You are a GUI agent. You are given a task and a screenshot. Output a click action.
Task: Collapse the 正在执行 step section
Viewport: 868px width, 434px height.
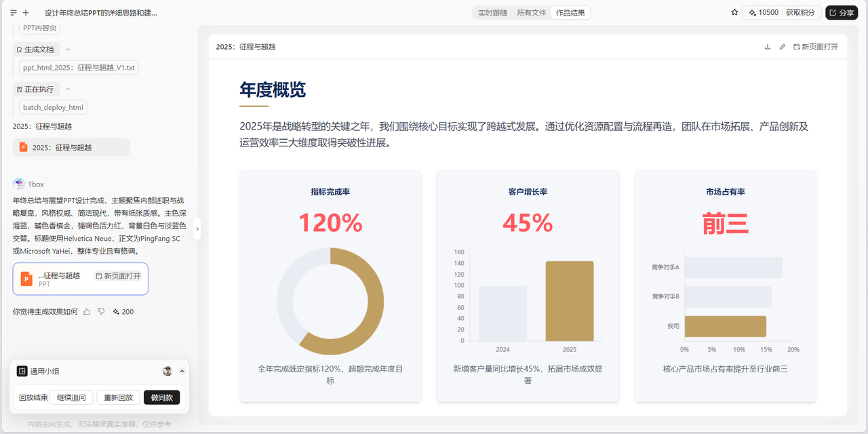coord(68,90)
